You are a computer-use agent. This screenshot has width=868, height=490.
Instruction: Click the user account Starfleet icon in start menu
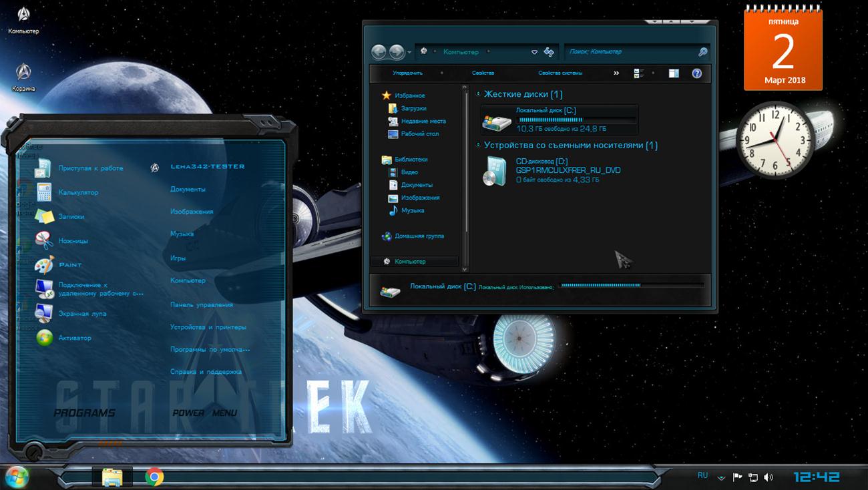pos(155,168)
